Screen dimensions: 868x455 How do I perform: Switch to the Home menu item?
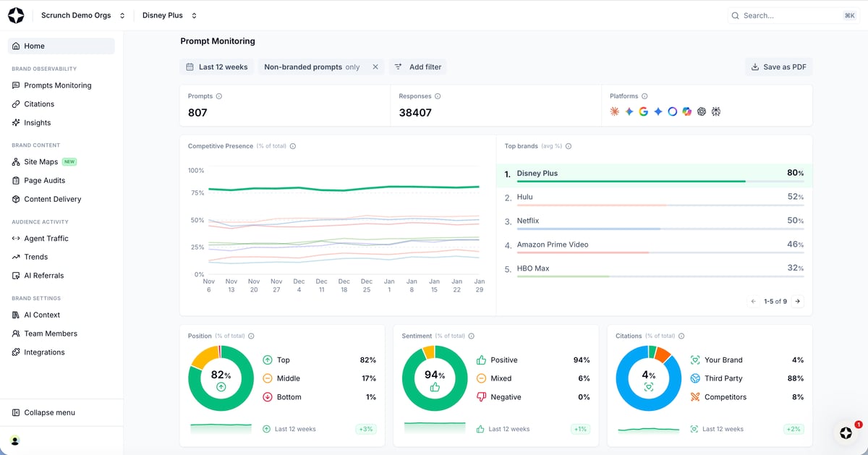33,46
